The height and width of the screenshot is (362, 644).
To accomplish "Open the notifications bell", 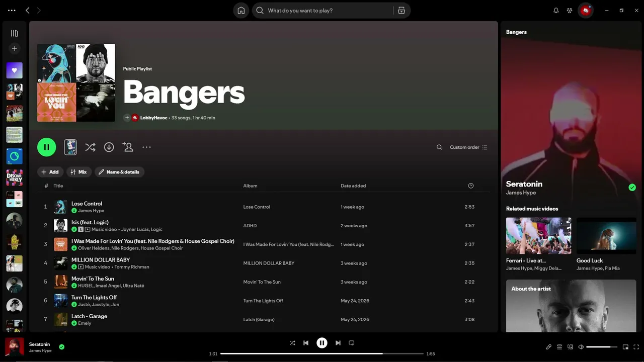I will pos(556,11).
